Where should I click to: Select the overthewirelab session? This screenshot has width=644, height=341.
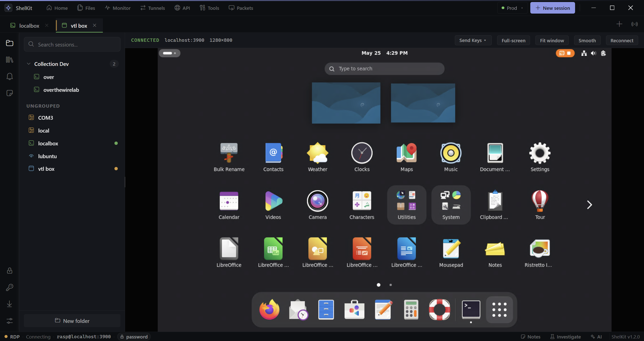pos(72,90)
